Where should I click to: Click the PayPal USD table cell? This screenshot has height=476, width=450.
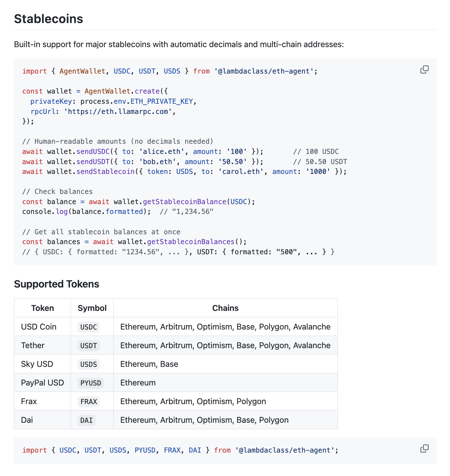42,383
